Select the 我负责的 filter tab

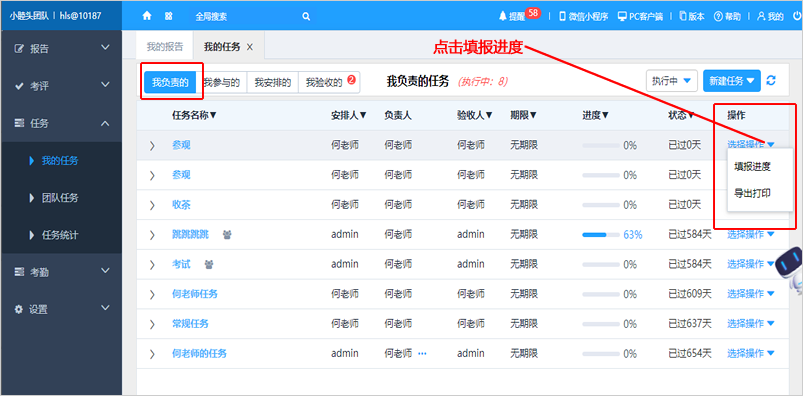click(170, 82)
